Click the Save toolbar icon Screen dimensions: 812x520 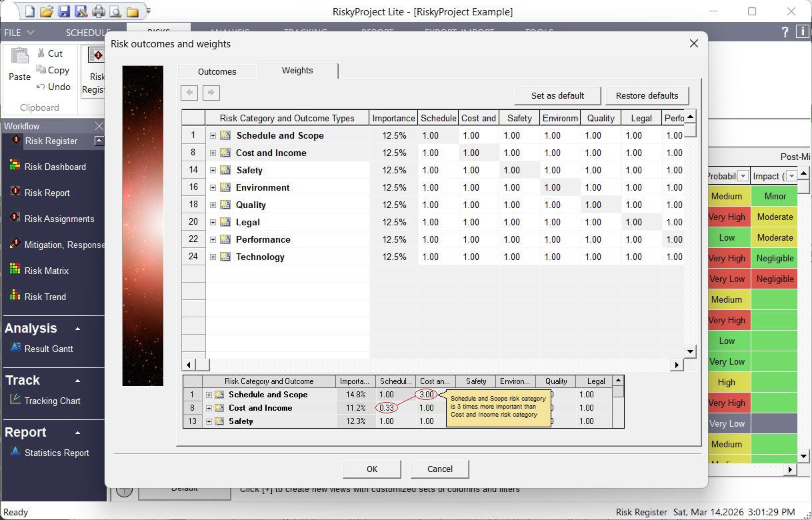pyautogui.click(x=63, y=11)
